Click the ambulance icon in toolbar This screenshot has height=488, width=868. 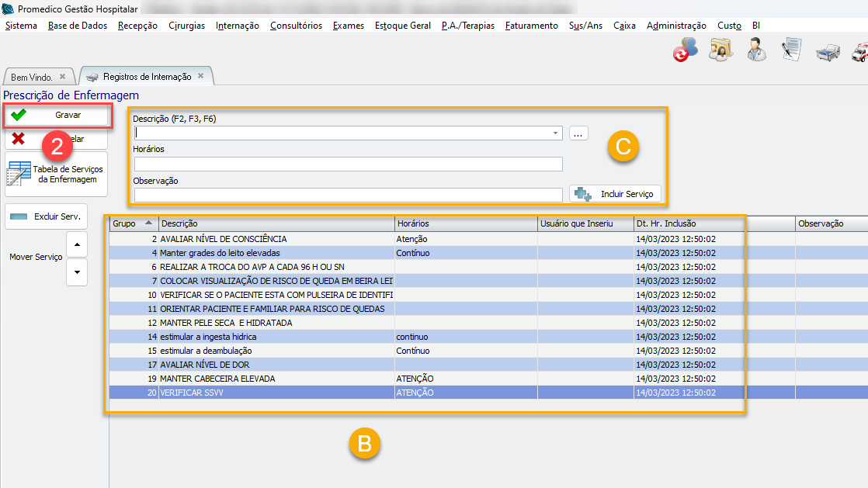pyautogui.click(x=859, y=51)
